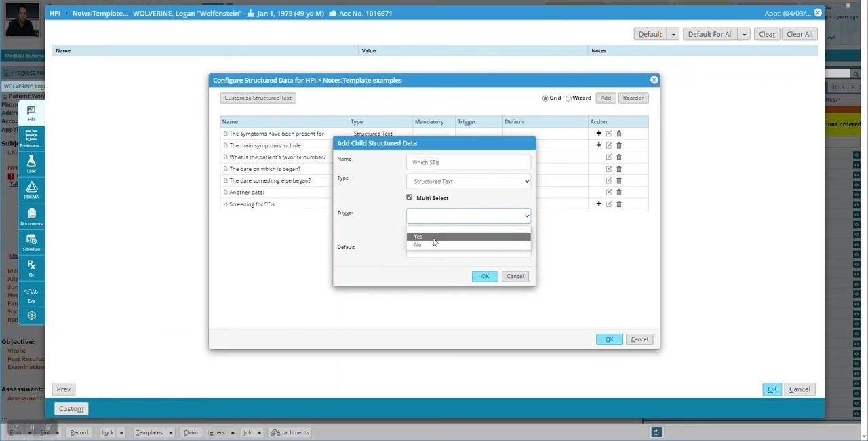Uncheck the Multi Select checkbox
The image size is (868, 441).
[410, 197]
